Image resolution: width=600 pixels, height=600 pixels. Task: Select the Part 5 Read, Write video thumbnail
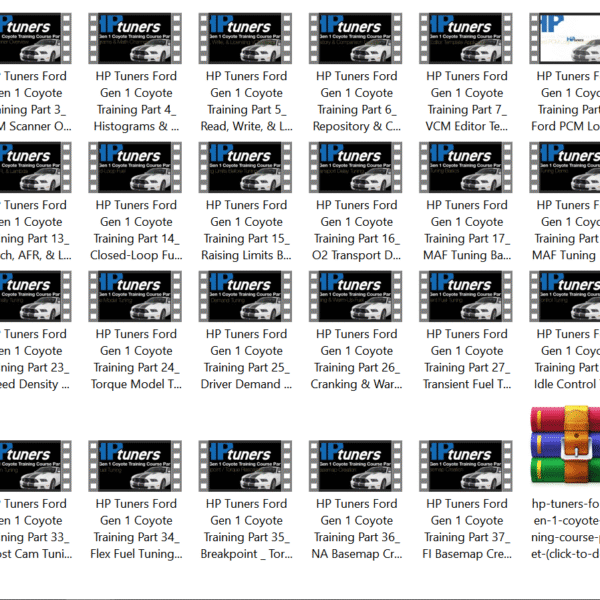[x=245, y=38]
